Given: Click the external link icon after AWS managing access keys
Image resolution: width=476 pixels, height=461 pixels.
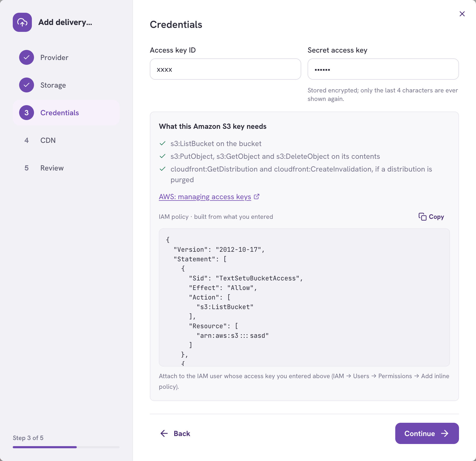Looking at the screenshot, I should click(x=257, y=197).
